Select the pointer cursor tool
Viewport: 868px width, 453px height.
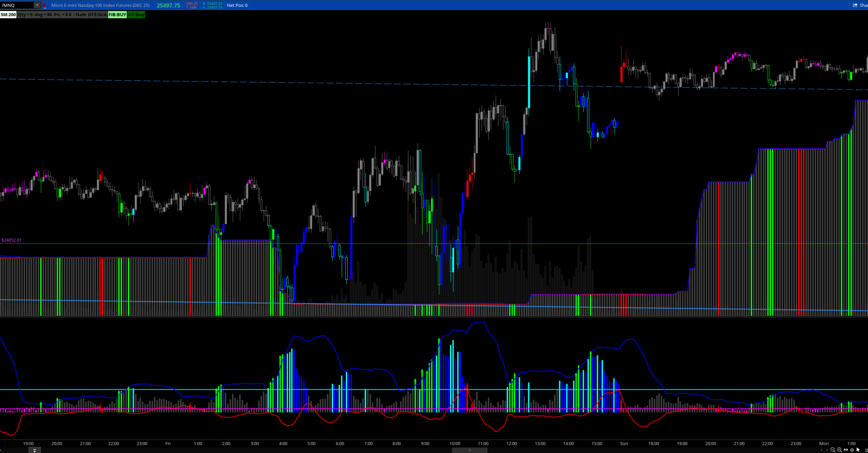pyautogui.click(x=858, y=450)
